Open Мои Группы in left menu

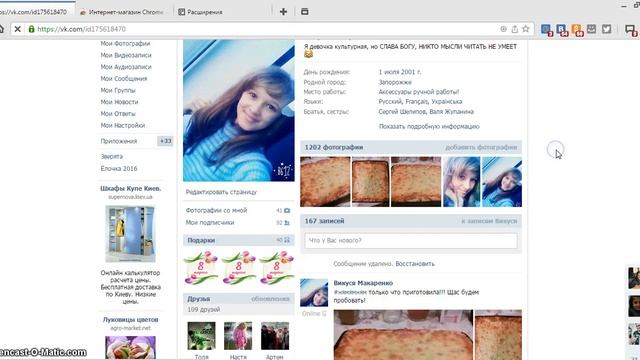pos(118,90)
